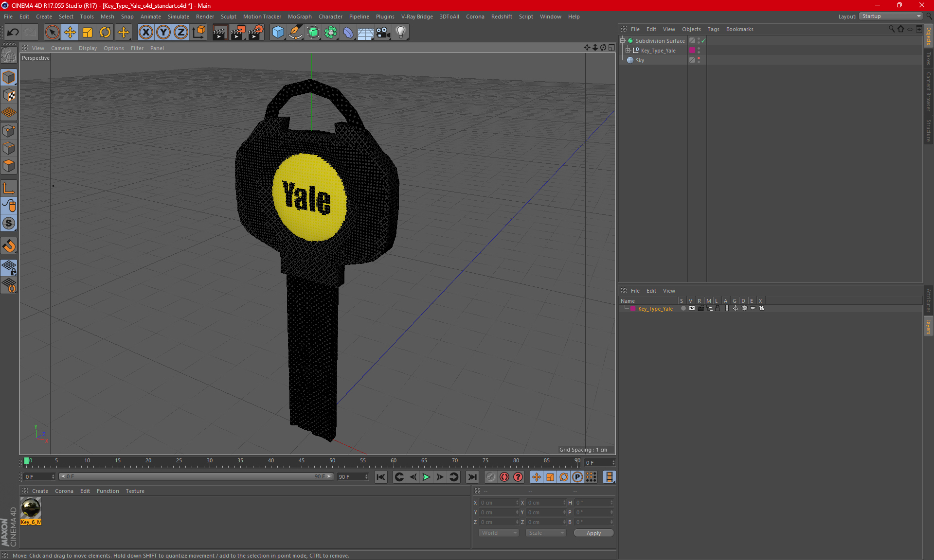Image resolution: width=934 pixels, height=560 pixels.
Task: Toggle Z axis lock
Action: pos(181,32)
